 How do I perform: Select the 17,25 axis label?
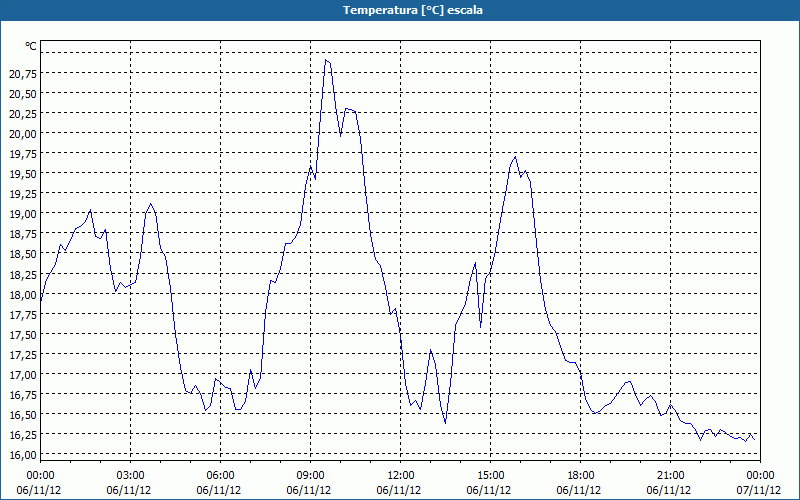[x=23, y=354]
